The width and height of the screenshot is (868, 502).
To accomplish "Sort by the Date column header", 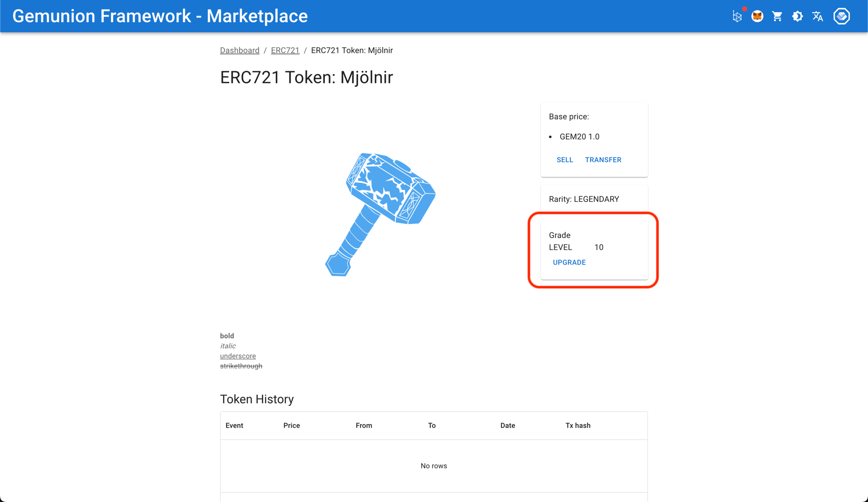I will click(x=507, y=425).
